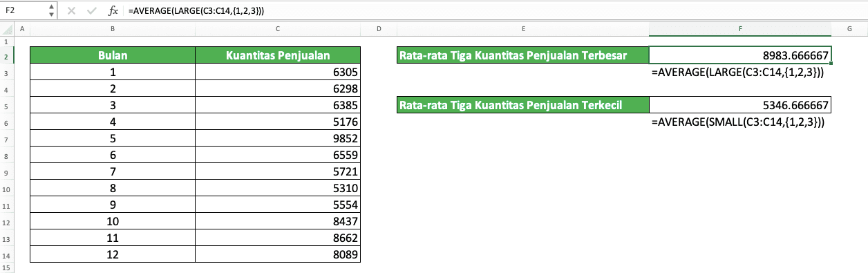868x273 pixels.
Task: Select cell with value 9852
Action: coord(278,139)
